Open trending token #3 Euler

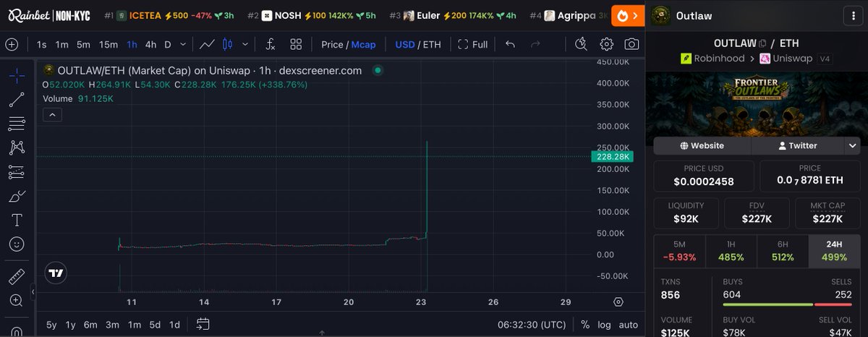pos(454,15)
